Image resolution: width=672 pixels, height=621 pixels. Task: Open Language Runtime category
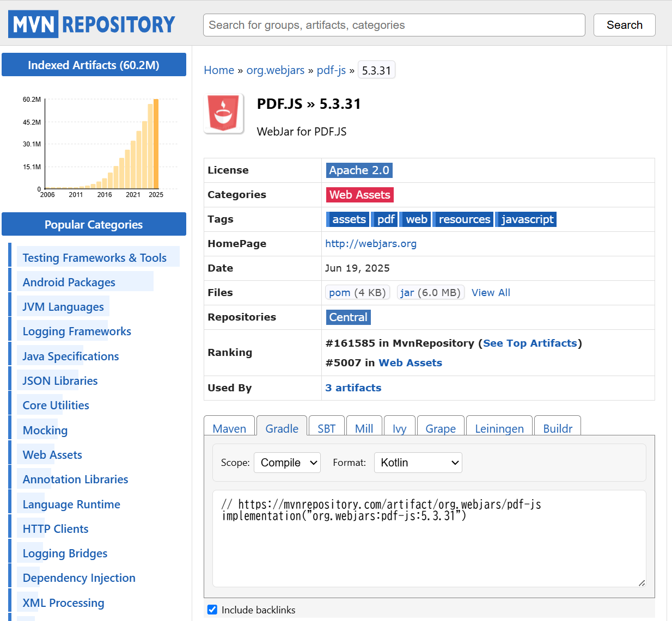click(x=71, y=505)
